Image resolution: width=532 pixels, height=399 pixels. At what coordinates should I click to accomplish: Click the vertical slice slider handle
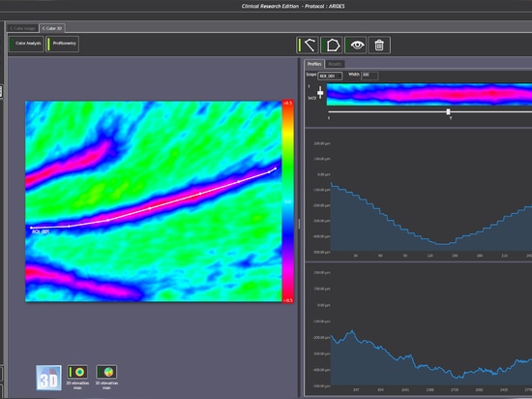pyautogui.click(x=320, y=92)
